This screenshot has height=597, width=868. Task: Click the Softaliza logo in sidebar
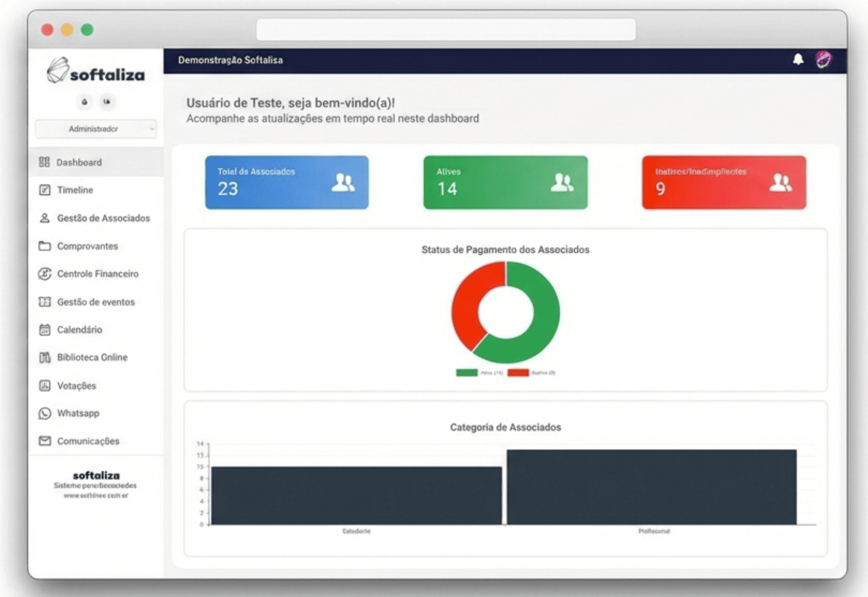click(96, 71)
